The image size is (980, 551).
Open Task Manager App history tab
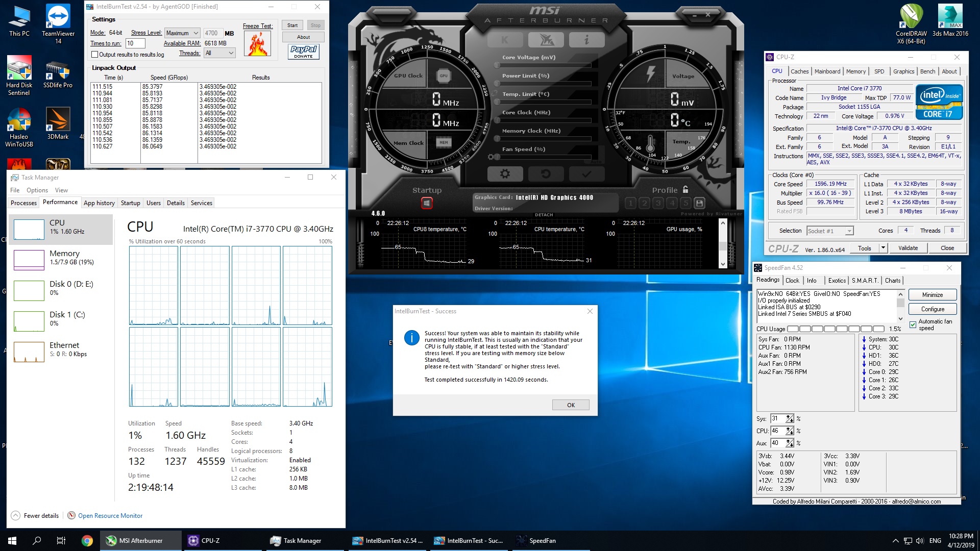99,203
